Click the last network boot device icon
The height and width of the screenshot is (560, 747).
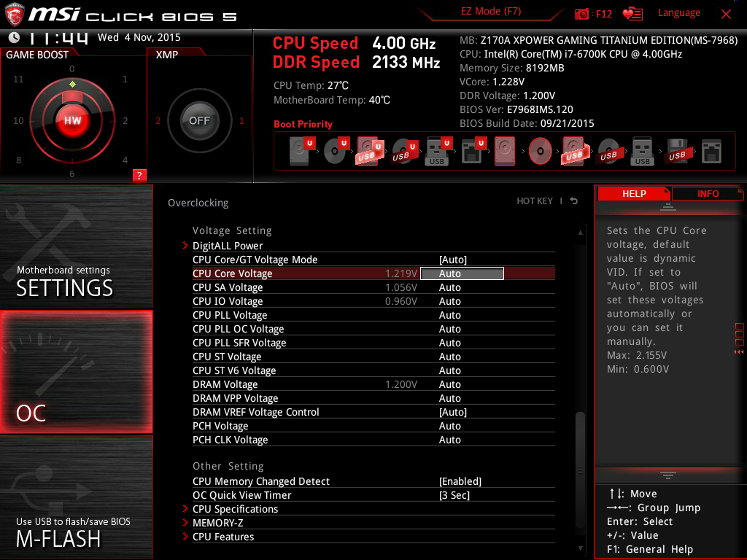[x=711, y=152]
